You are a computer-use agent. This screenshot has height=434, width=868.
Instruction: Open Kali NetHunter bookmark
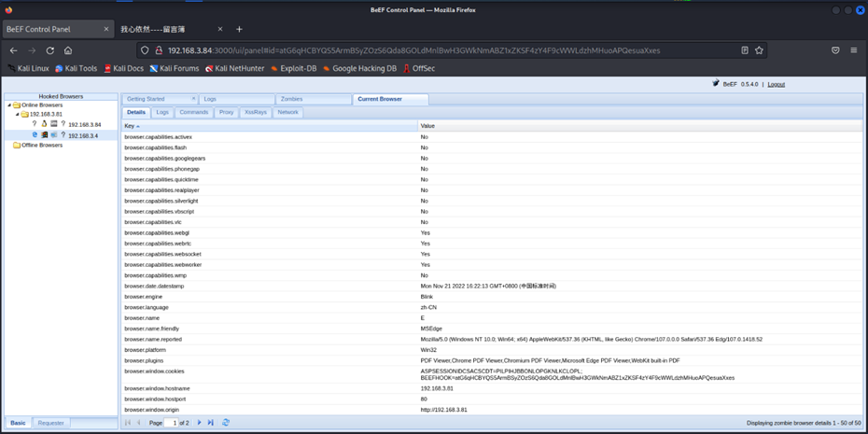tap(234, 69)
